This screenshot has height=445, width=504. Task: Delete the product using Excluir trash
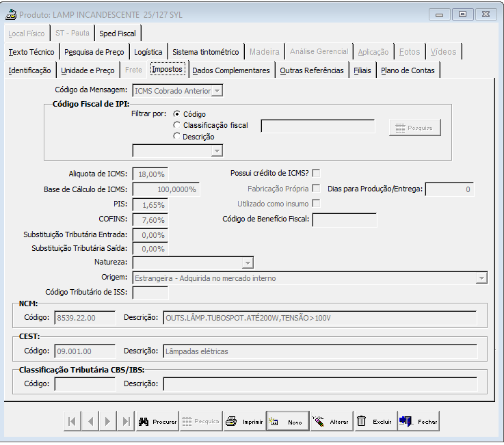pos(375,421)
